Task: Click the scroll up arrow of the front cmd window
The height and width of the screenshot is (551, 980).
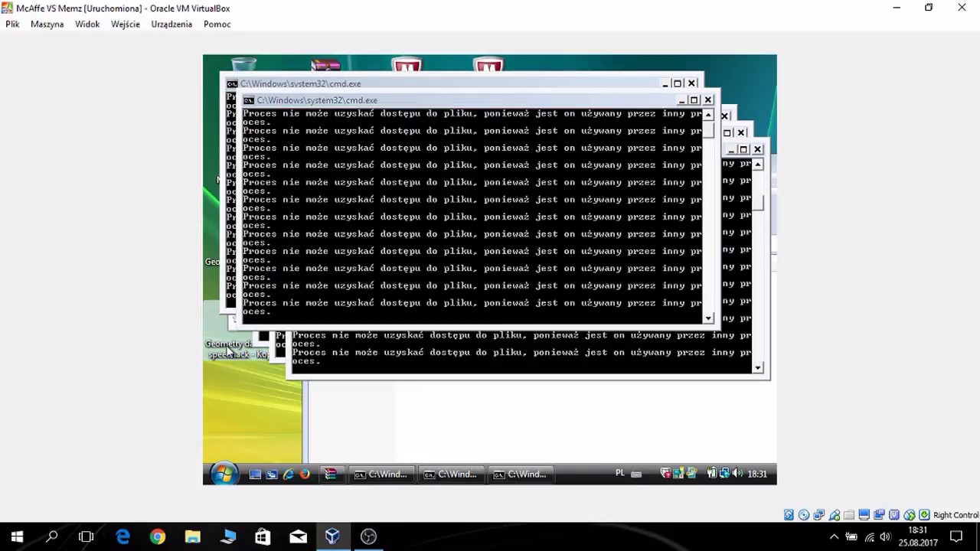Action: (x=708, y=115)
